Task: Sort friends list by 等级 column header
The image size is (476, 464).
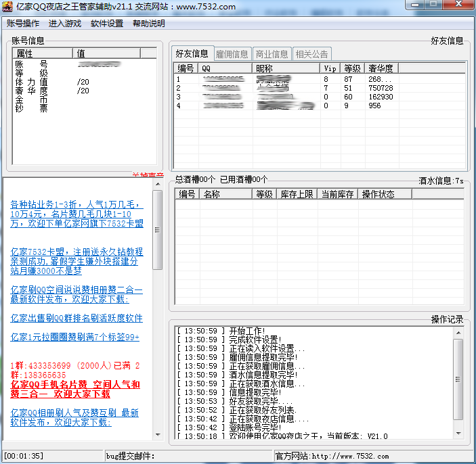Action: [x=353, y=68]
